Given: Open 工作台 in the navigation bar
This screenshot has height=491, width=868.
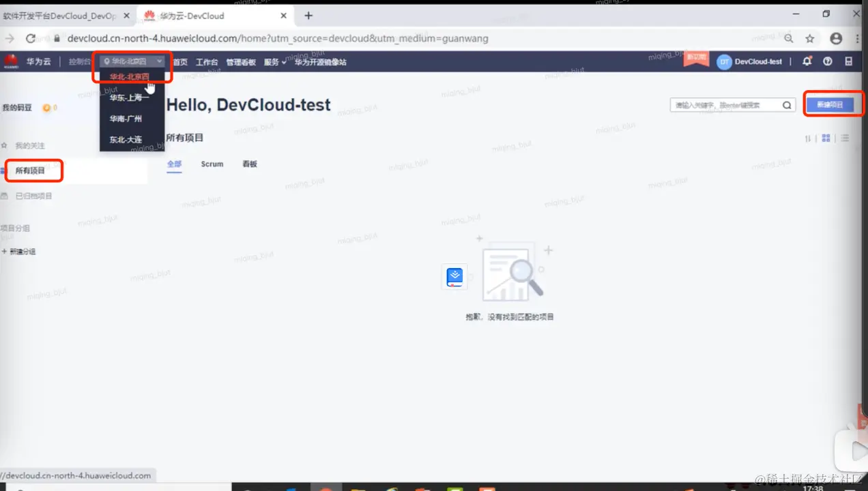Looking at the screenshot, I should pyautogui.click(x=207, y=62).
